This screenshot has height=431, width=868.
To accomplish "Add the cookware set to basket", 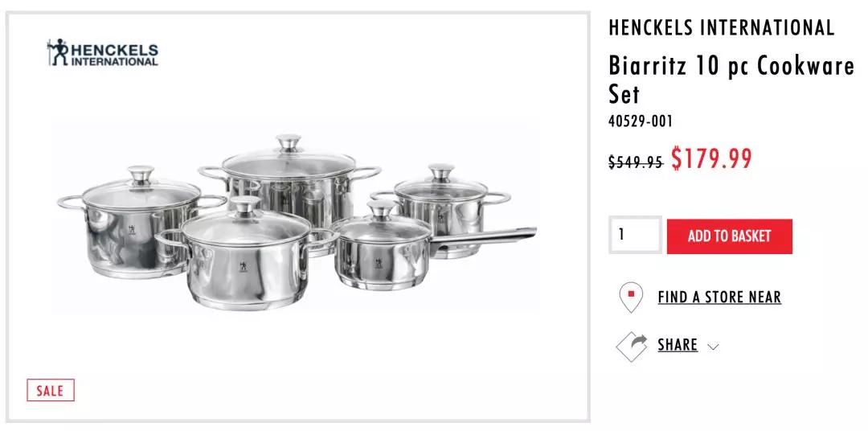I will (x=729, y=236).
